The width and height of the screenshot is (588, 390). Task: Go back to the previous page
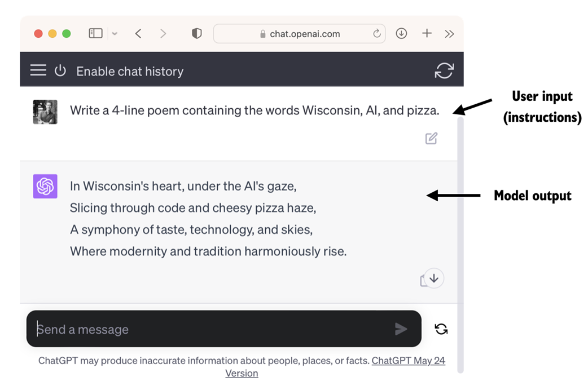[138, 34]
